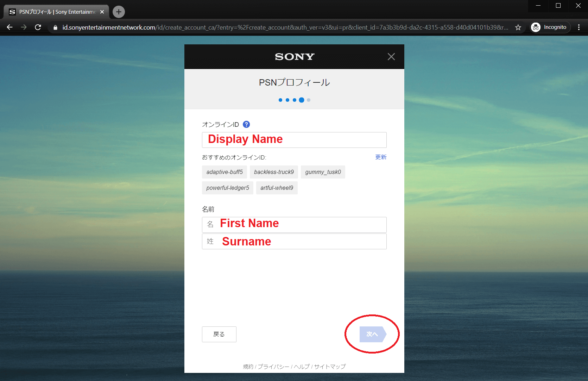This screenshot has width=588, height=381.
Task: Open a new tab with plus button
Action: tap(119, 12)
